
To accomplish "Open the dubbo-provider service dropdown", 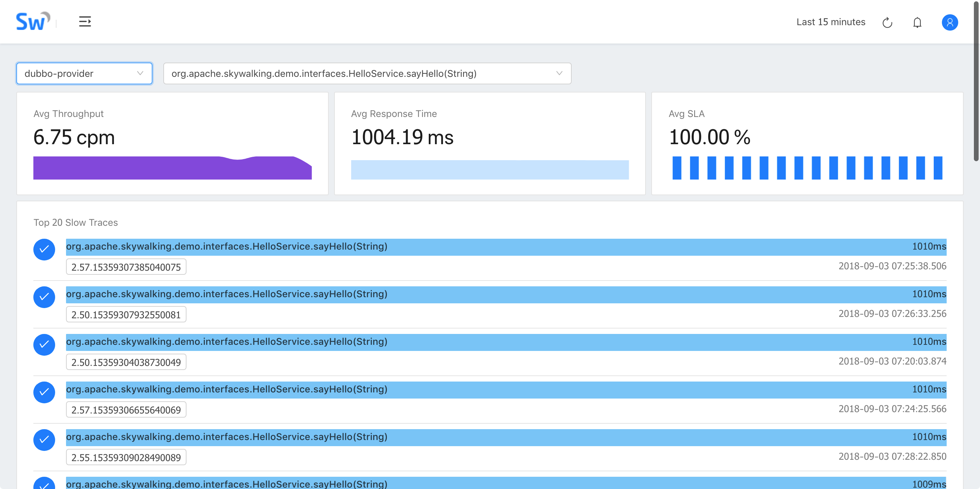I will pos(84,73).
